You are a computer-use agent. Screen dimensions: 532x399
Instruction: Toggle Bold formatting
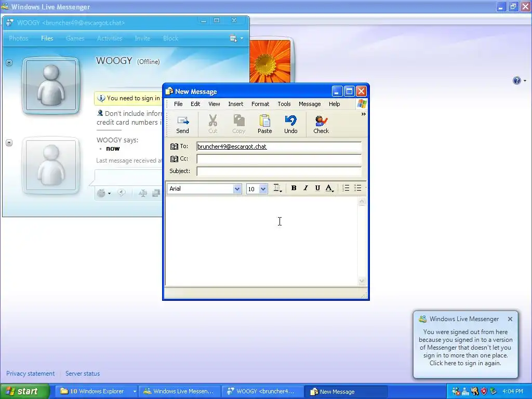tap(294, 188)
